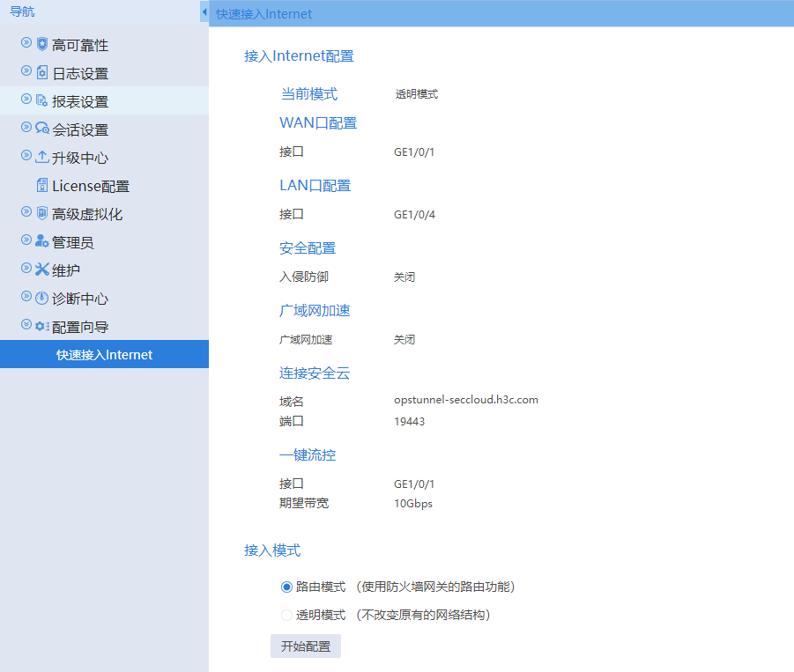
Task: Collapse the navigation panel with arrow
Action: coord(204,11)
